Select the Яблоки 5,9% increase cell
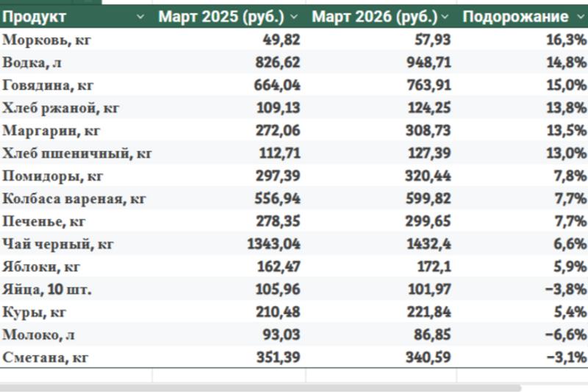 tap(568, 267)
